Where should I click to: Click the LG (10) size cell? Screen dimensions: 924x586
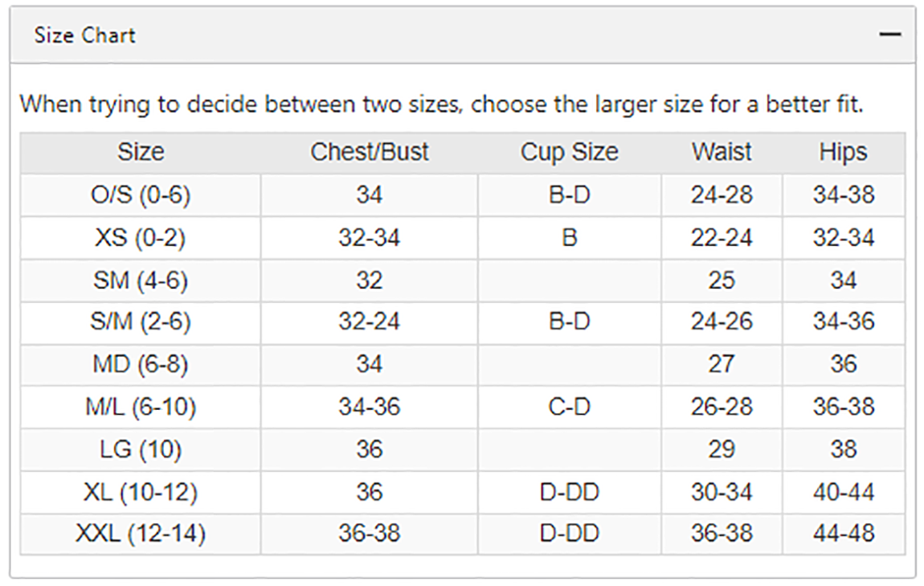(x=141, y=449)
